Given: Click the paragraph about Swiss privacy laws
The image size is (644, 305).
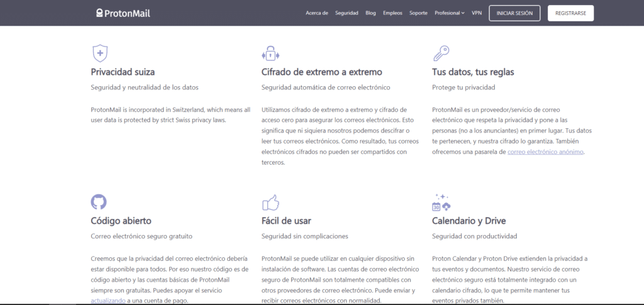Looking at the screenshot, I should (x=170, y=115).
